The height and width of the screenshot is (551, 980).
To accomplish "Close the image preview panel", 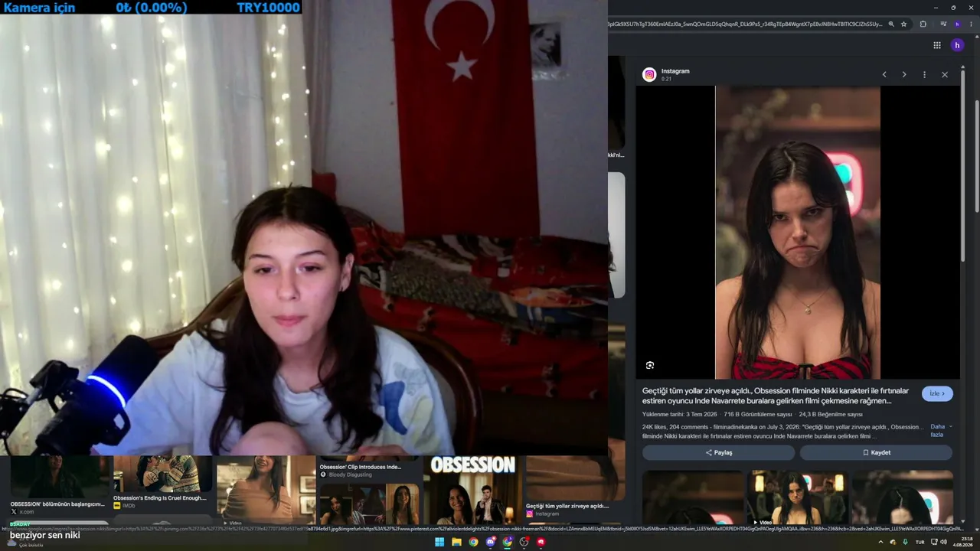I will (x=945, y=75).
